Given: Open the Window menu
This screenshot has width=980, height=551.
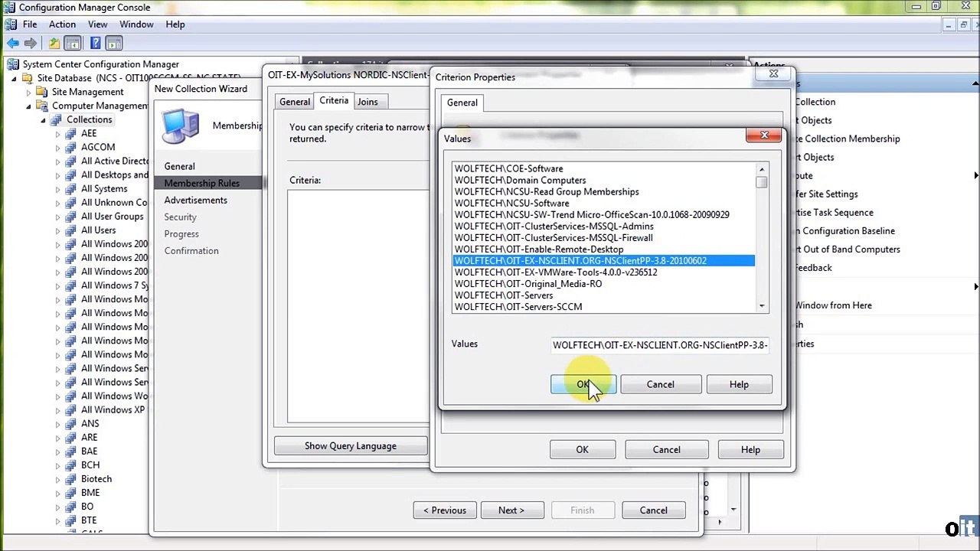Looking at the screenshot, I should tap(136, 24).
